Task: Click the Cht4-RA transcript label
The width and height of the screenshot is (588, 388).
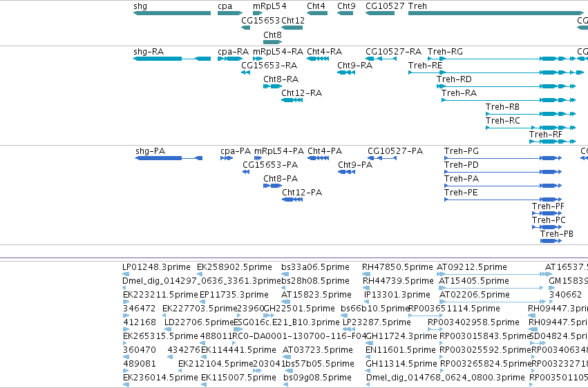Action: point(324,52)
